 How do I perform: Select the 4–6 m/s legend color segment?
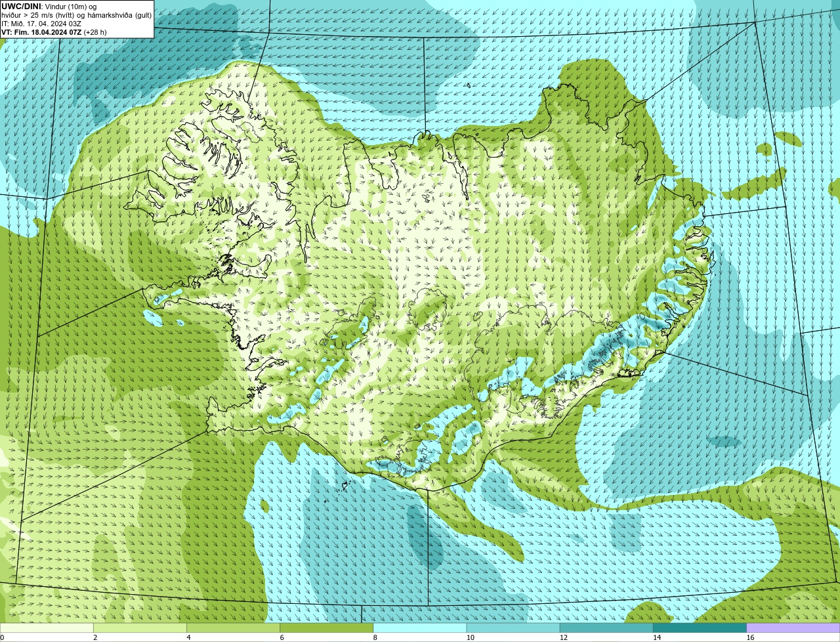(x=233, y=628)
